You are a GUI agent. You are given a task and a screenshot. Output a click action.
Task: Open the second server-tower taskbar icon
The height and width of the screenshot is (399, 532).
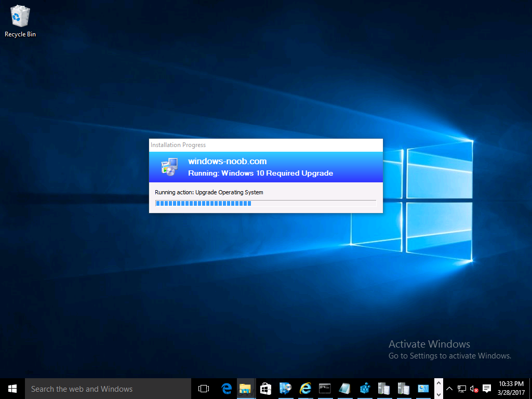(403, 389)
